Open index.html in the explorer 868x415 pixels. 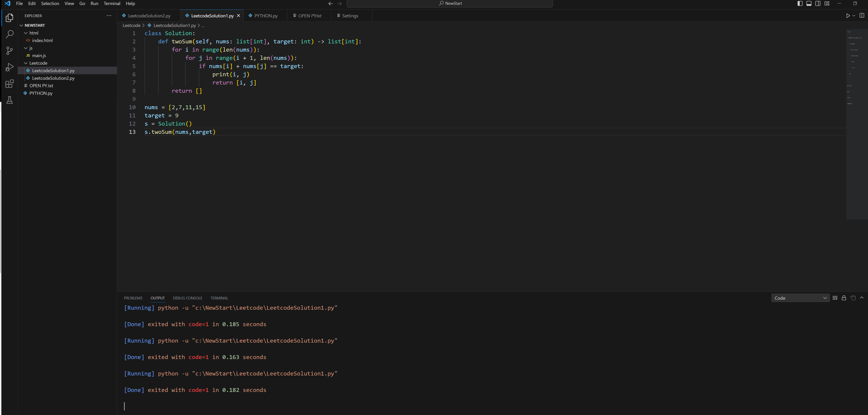click(x=67, y=40)
